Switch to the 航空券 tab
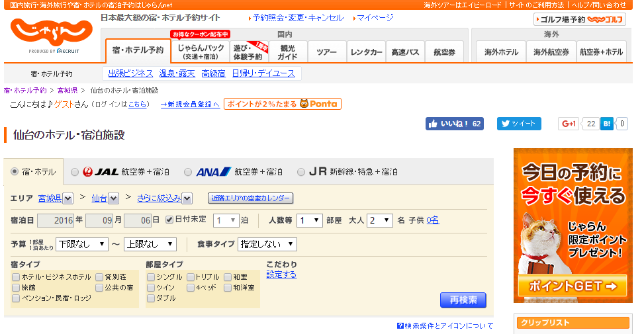 pos(444,52)
